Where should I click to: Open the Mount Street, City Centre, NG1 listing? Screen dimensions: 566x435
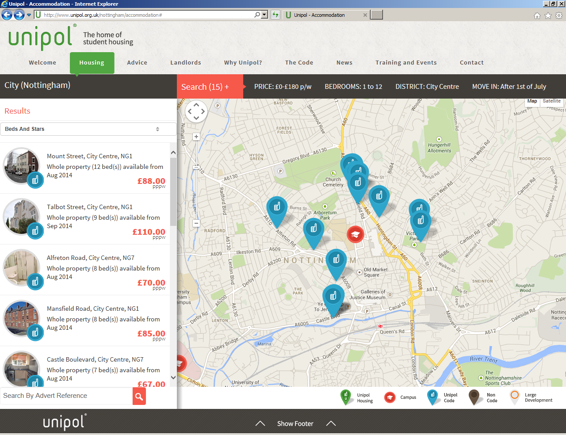click(x=89, y=156)
